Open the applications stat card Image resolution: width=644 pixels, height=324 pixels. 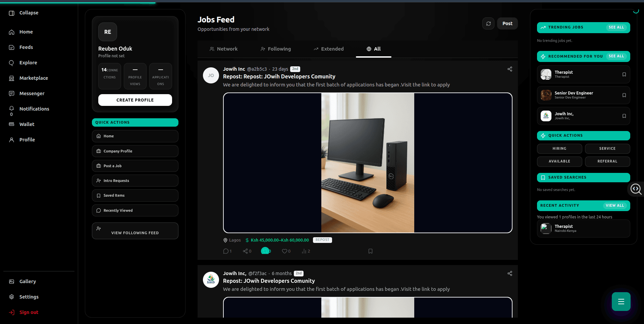pyautogui.click(x=161, y=76)
